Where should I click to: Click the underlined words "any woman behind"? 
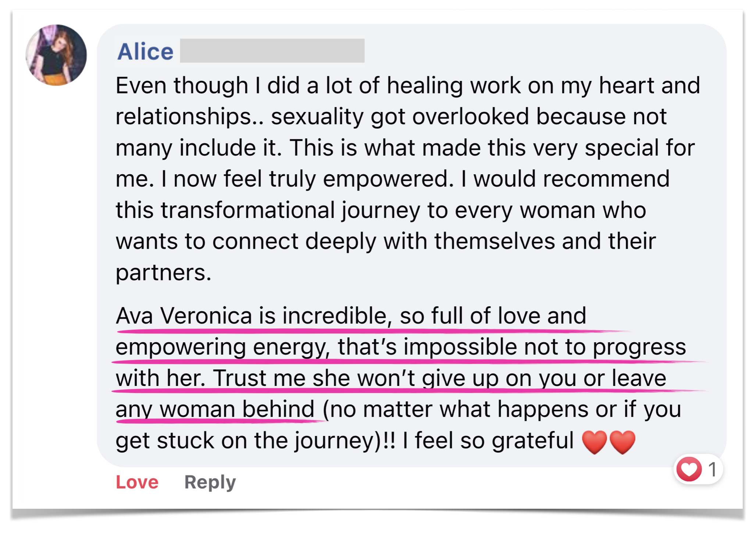point(215,409)
